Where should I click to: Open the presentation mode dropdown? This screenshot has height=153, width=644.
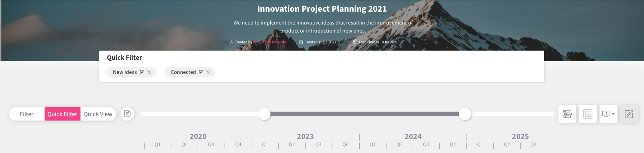608,114
